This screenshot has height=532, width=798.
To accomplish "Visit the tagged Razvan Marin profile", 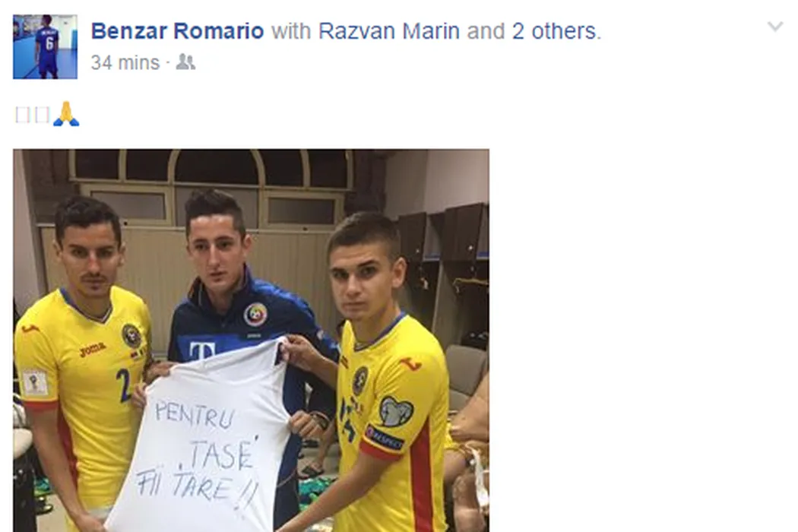I will [x=389, y=31].
